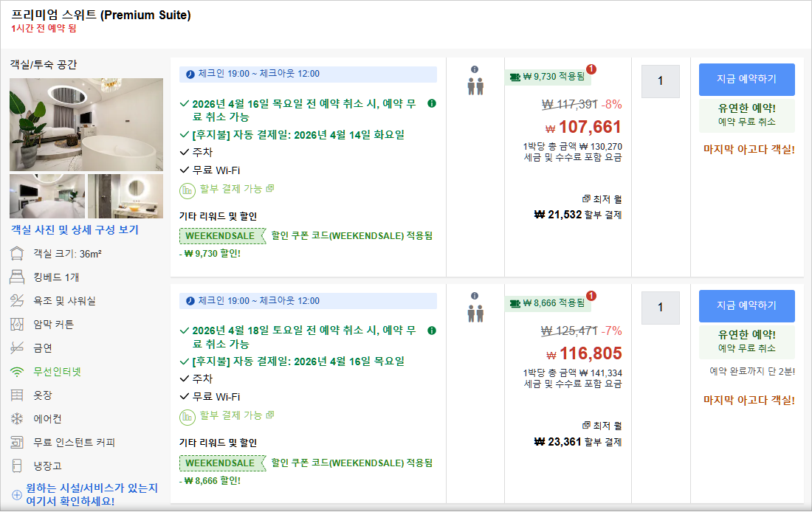The width and height of the screenshot is (812, 512).
Task: Open room quantity selector for first offer
Action: tap(660, 81)
